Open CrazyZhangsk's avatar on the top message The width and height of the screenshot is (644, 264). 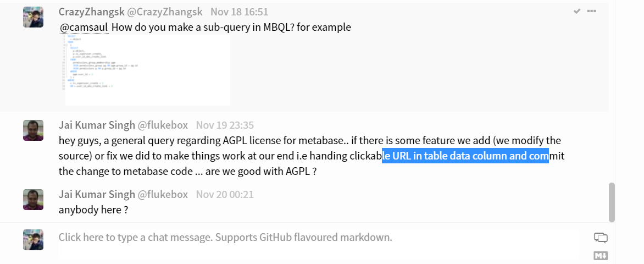click(x=34, y=17)
